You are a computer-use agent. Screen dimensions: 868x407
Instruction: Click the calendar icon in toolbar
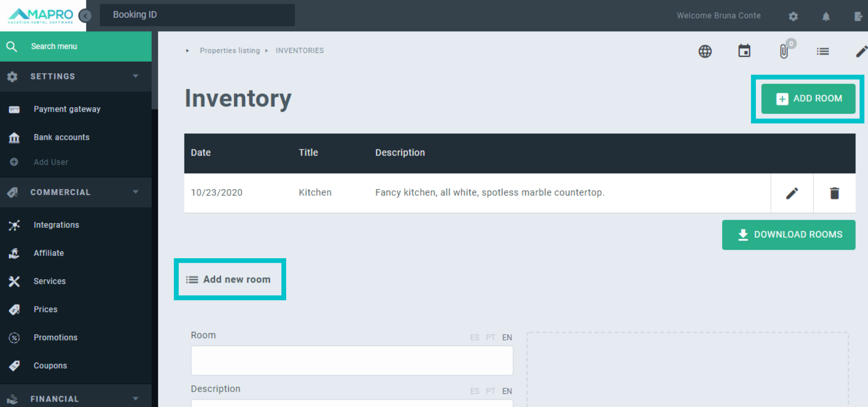[745, 51]
